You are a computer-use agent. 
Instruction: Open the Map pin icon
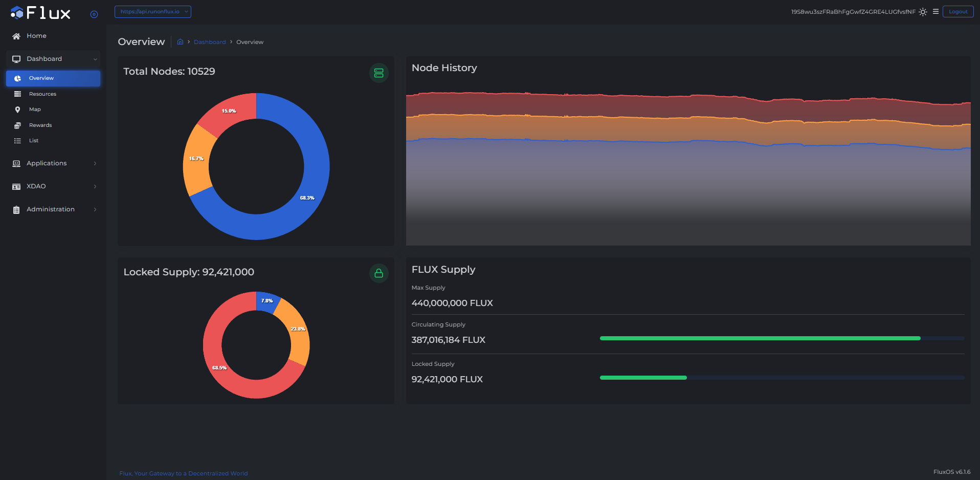[x=17, y=110]
